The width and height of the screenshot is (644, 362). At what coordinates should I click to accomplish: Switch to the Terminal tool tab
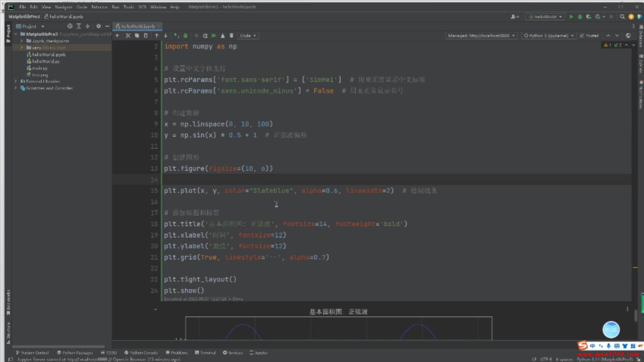tap(205, 353)
